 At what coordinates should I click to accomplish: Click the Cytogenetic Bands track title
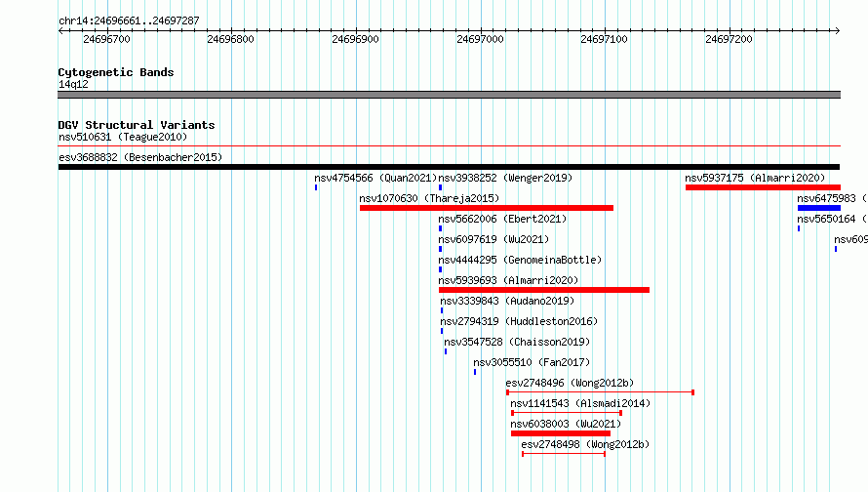pyautogui.click(x=116, y=72)
